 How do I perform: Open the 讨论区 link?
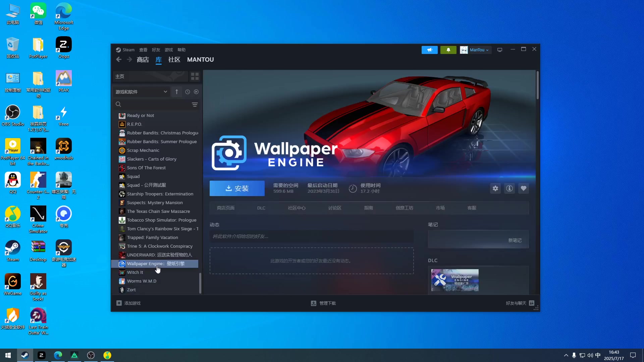coord(335,208)
